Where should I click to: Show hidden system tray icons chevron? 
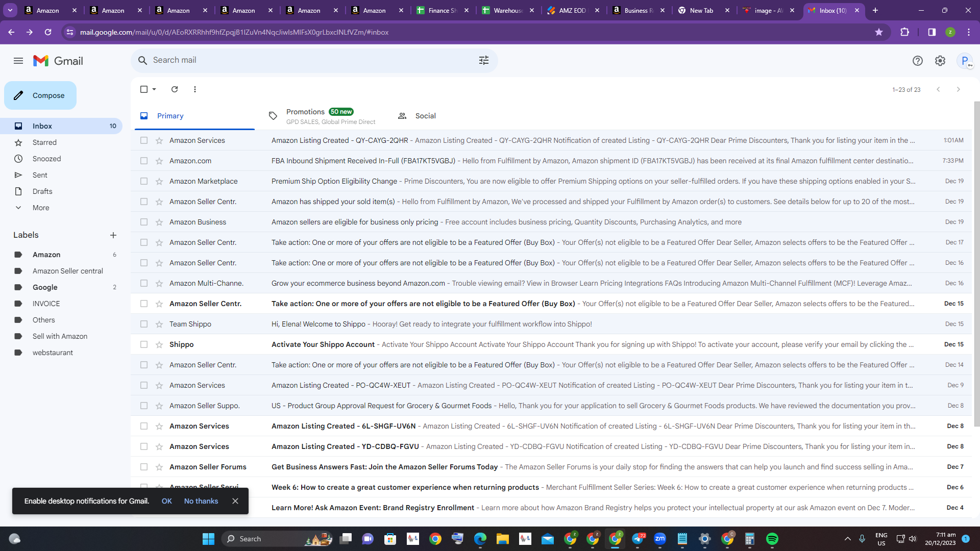848,539
